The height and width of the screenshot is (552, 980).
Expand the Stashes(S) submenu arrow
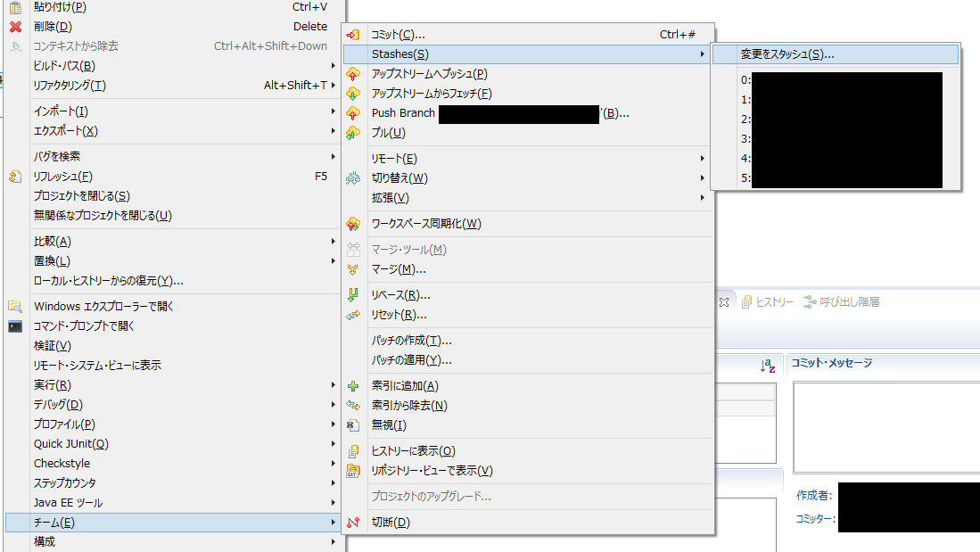(x=703, y=54)
